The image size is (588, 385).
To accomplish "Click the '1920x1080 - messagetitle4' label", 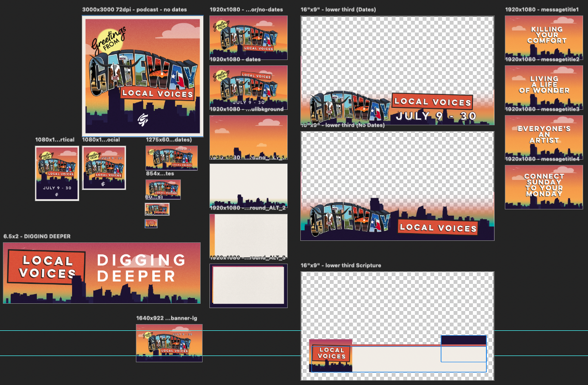I will coord(542,159).
